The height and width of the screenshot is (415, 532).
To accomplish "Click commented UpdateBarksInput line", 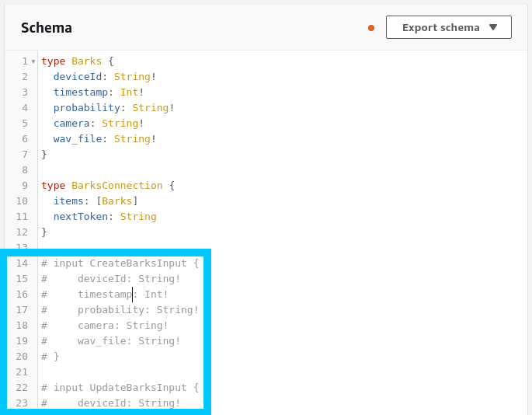I will (x=120, y=387).
